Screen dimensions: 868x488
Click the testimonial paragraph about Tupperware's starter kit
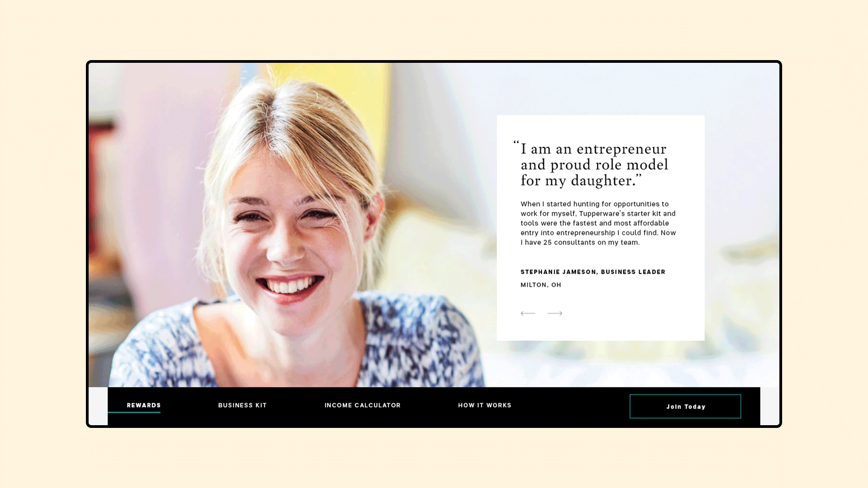click(x=598, y=223)
